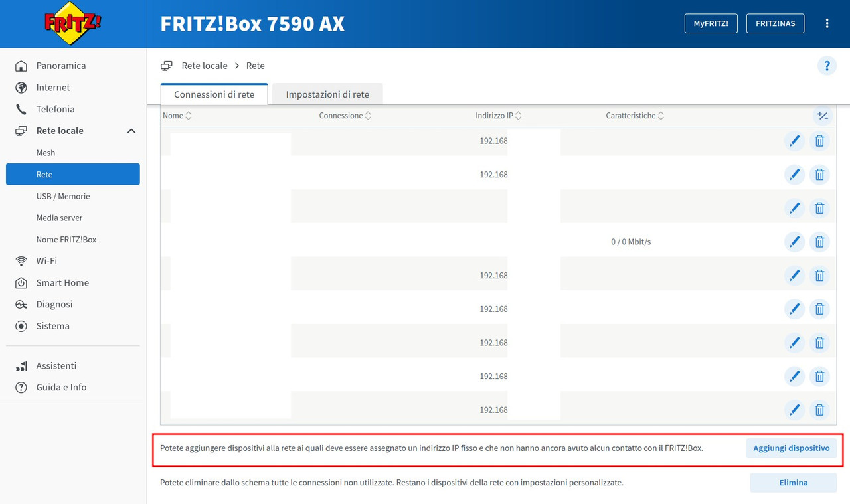Edit the device in the third table row
The image size is (850, 504).
coord(794,208)
